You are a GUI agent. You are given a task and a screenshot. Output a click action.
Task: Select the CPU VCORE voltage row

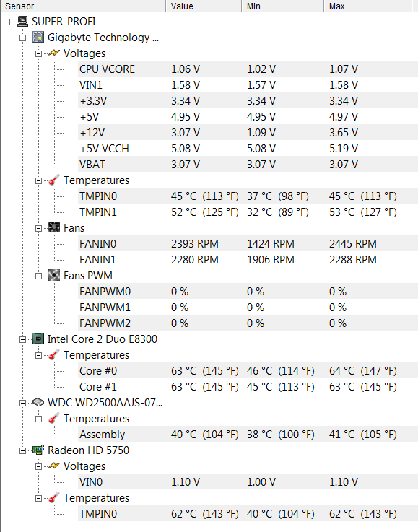pyautogui.click(x=248, y=69)
